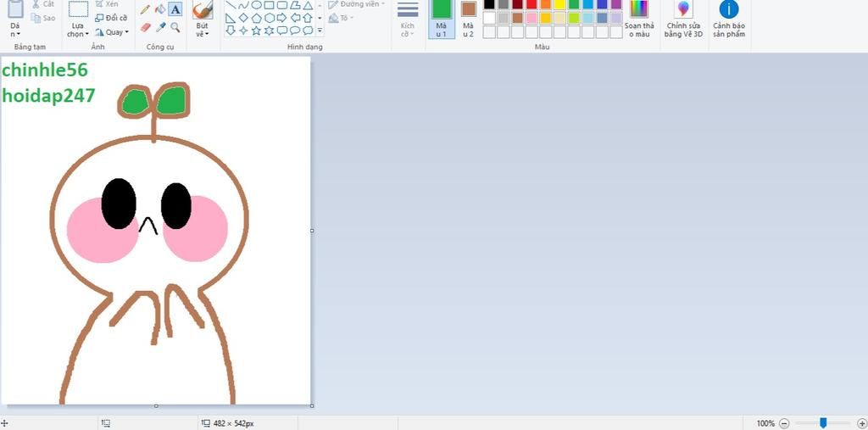This screenshot has width=868, height=430.
Task: Pick the gold color swatch
Action: coord(546,18)
